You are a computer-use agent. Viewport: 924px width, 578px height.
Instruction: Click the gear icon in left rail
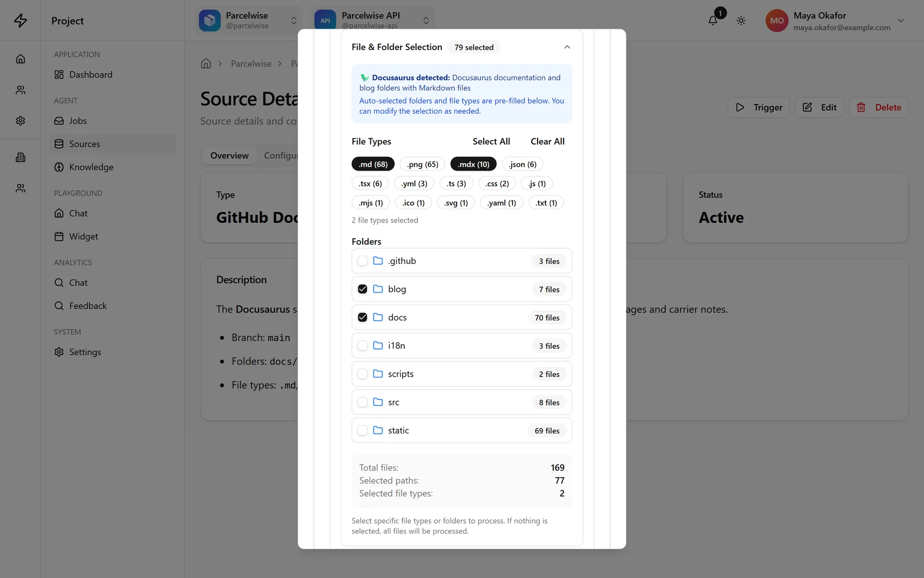(20, 120)
